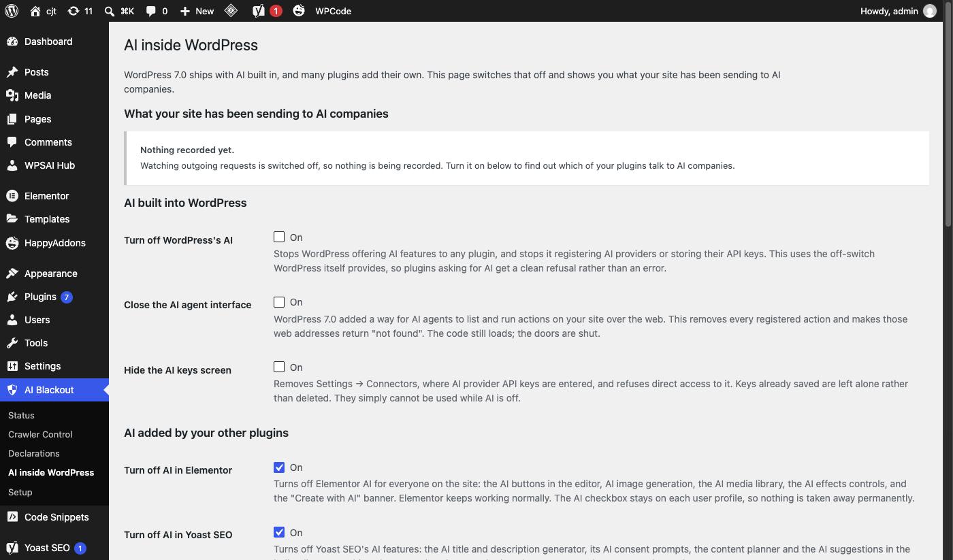The image size is (953, 560).
Task: Uncheck Turn off AI in Elementor
Action: pyautogui.click(x=279, y=467)
